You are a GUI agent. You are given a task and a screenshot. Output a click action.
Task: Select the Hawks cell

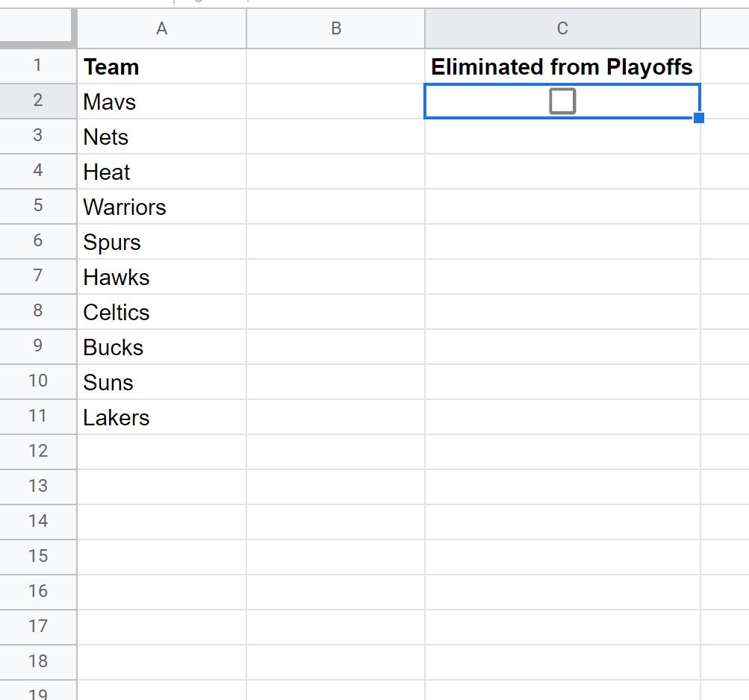[161, 277]
